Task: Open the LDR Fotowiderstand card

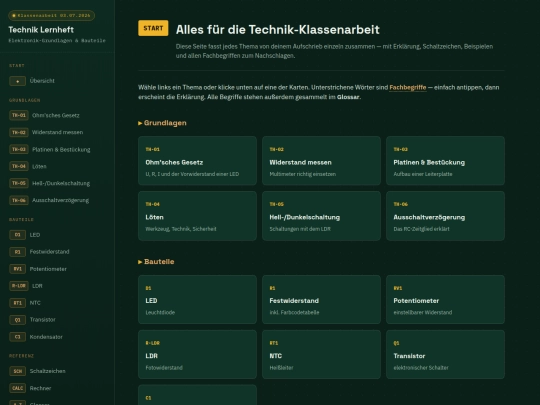Action: coord(197,354)
